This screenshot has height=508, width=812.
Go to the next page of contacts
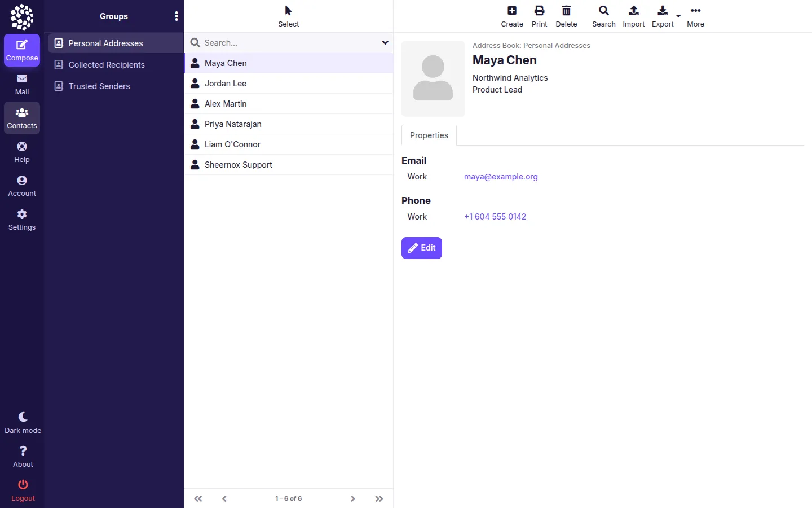click(x=352, y=498)
